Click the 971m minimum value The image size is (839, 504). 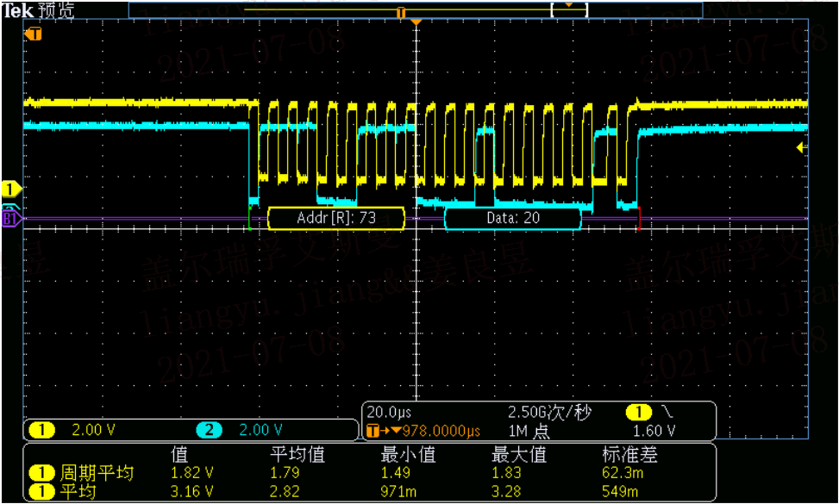coord(398,491)
